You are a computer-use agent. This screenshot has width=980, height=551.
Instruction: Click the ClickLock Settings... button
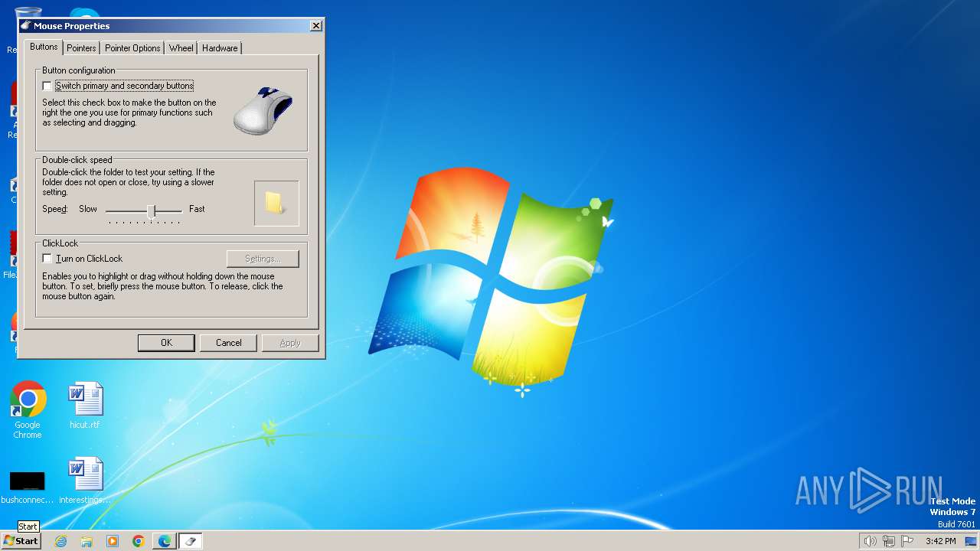pos(263,259)
